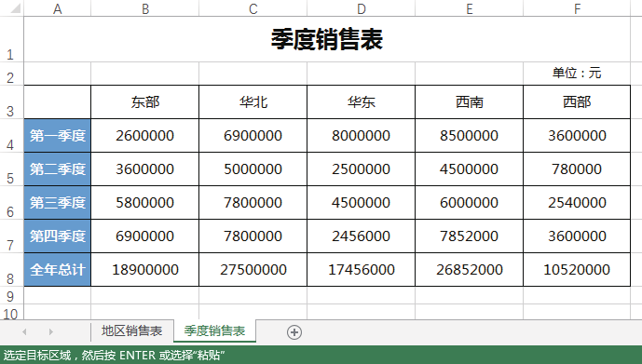Select column E header
The image size is (642, 364).
pos(470,8)
